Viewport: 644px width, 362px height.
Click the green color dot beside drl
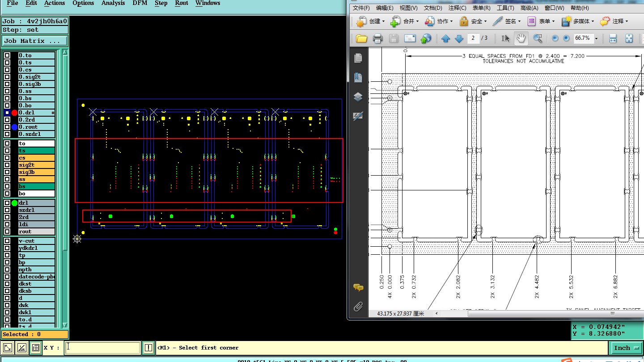[x=14, y=203]
